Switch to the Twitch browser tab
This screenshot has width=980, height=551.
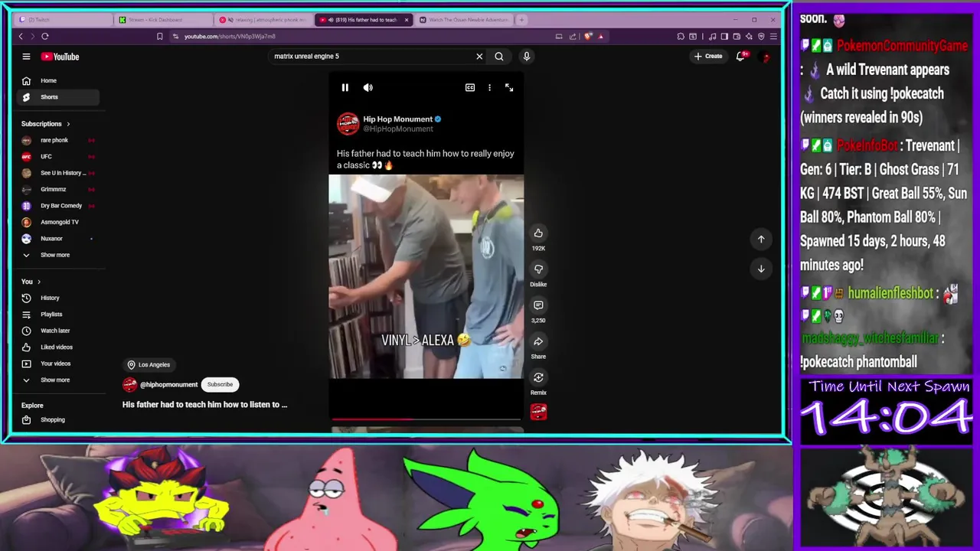65,20
